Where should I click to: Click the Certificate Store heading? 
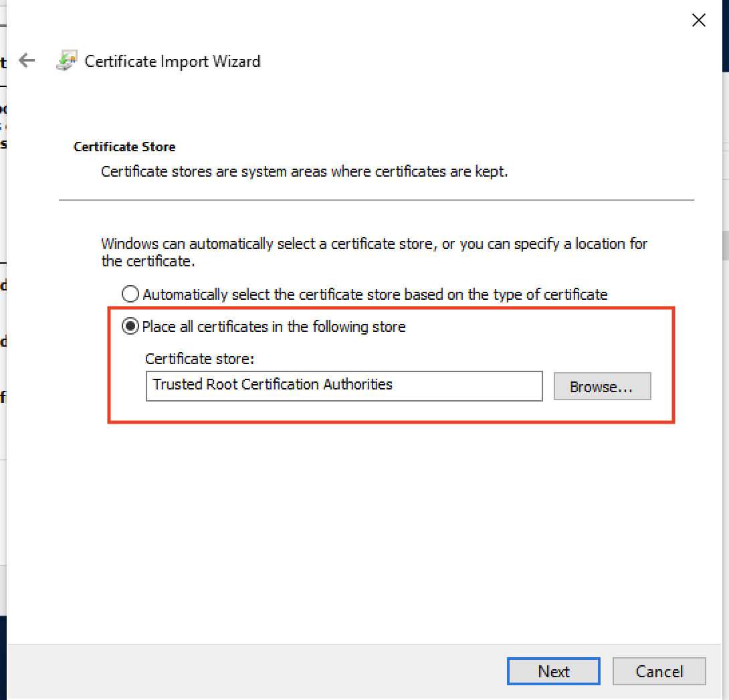[x=124, y=147]
